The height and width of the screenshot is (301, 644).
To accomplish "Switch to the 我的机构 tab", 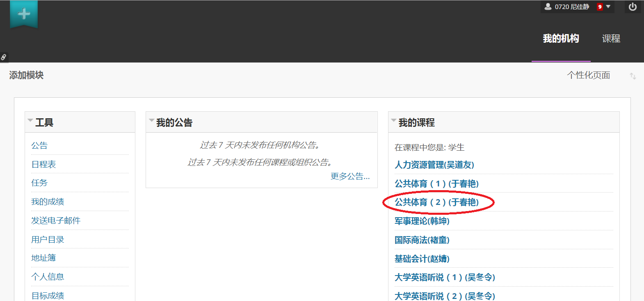I will click(561, 39).
